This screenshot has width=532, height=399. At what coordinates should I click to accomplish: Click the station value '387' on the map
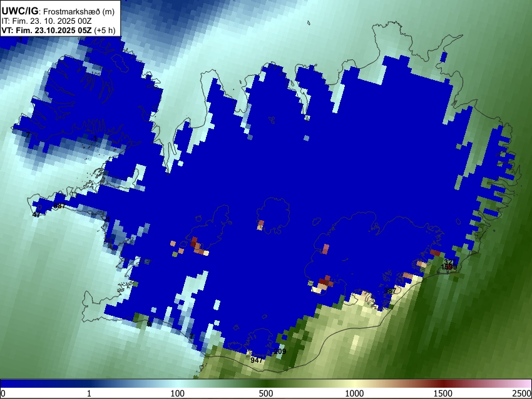(389, 291)
